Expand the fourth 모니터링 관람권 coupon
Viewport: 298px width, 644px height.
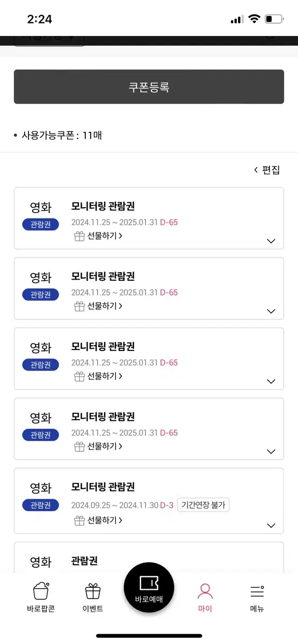tap(271, 452)
